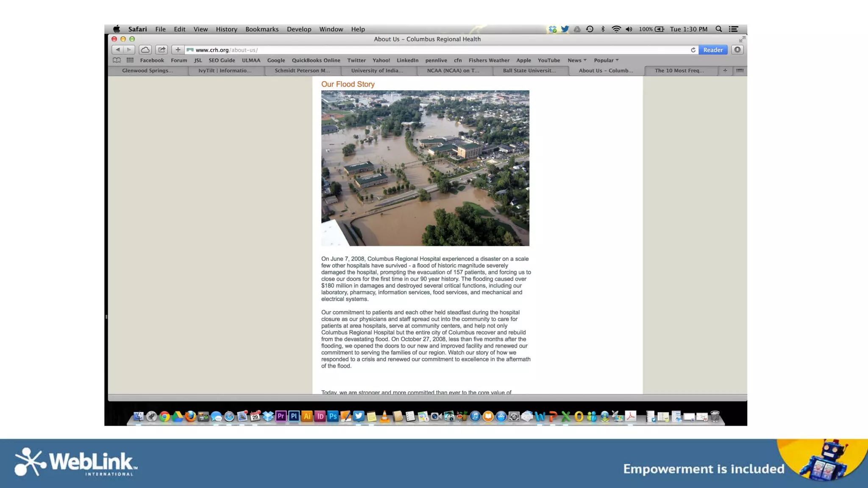Click Fishers Weather bookmark link
The height and width of the screenshot is (488, 868).
click(489, 60)
